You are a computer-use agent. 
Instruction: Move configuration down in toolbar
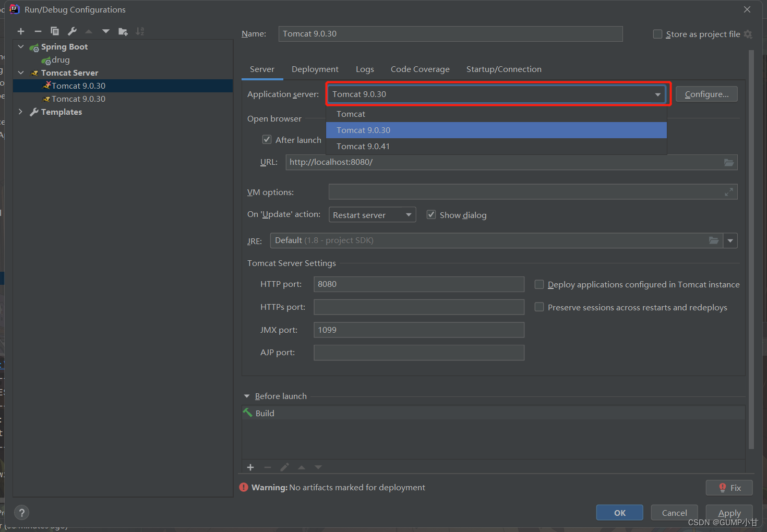click(106, 31)
